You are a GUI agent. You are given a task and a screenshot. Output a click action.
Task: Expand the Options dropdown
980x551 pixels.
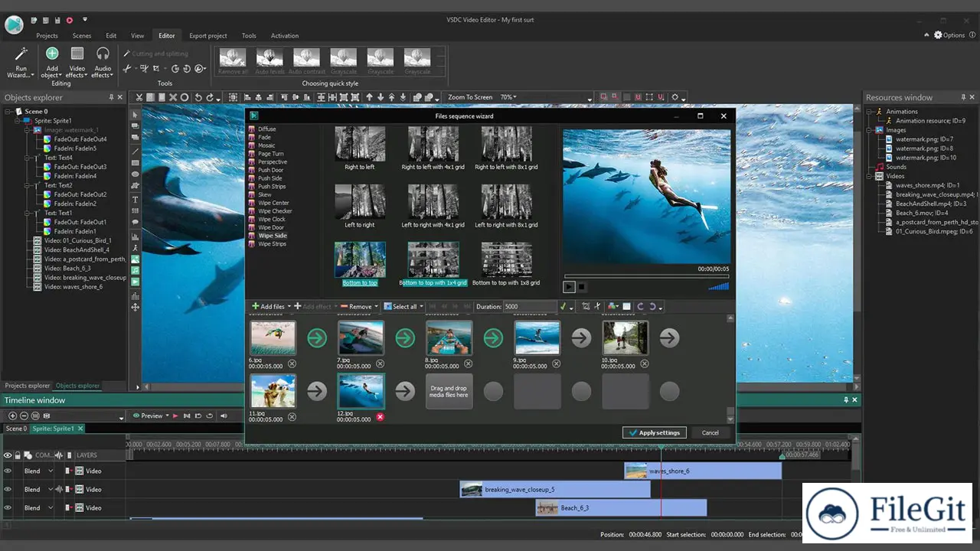(949, 35)
